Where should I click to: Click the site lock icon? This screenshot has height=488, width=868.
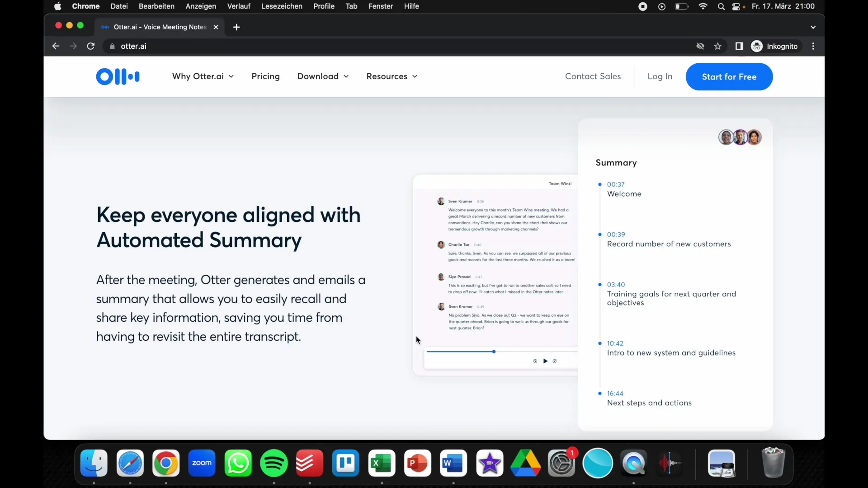(x=112, y=46)
